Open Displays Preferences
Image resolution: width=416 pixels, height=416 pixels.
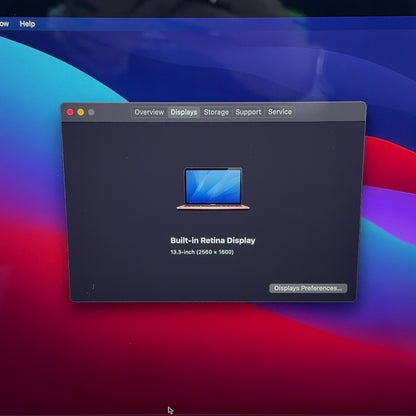(x=308, y=288)
